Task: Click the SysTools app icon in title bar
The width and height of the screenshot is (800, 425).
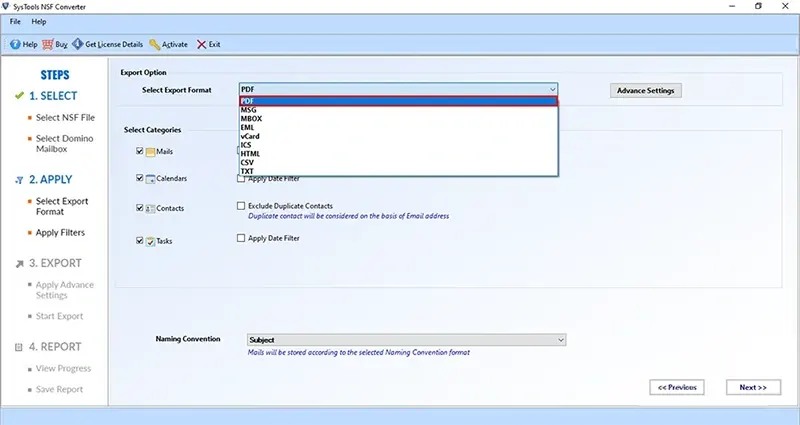Action: tap(6, 6)
